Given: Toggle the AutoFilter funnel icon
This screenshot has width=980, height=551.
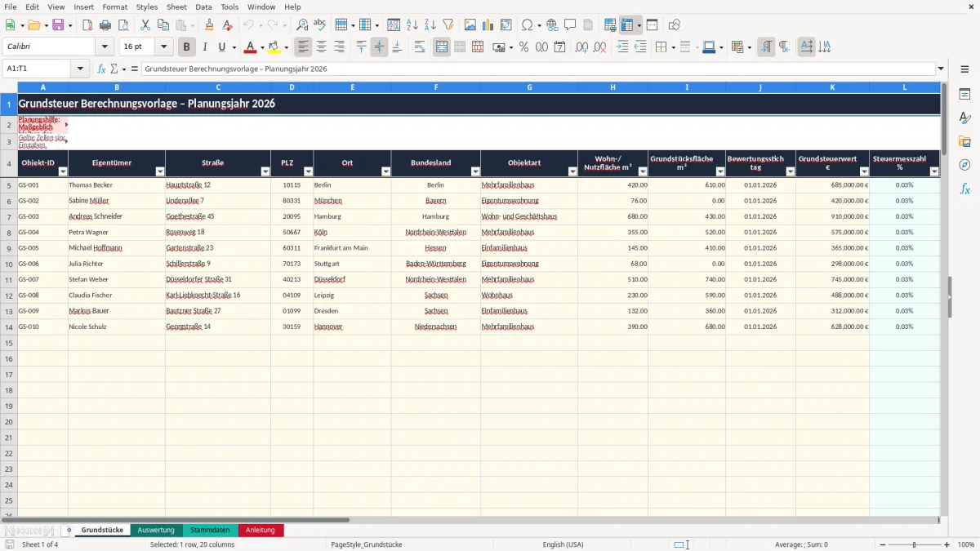Looking at the screenshot, I should coord(448,25).
